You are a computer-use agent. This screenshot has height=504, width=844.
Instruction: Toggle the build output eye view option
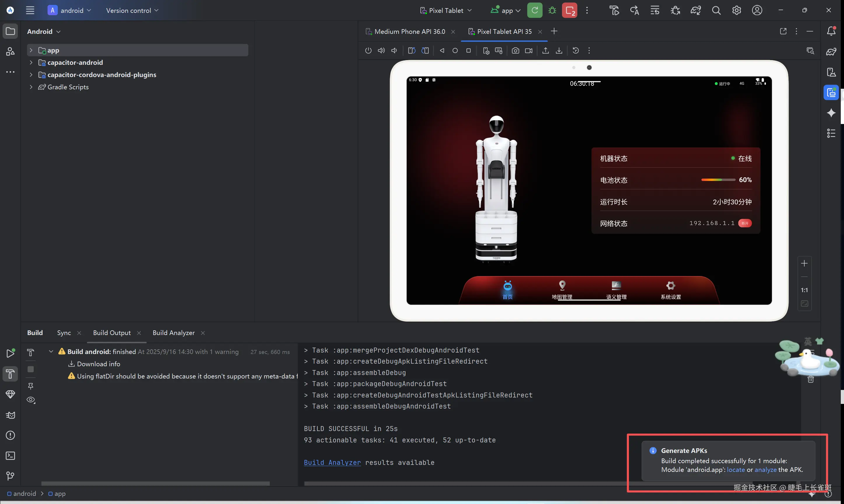click(31, 400)
